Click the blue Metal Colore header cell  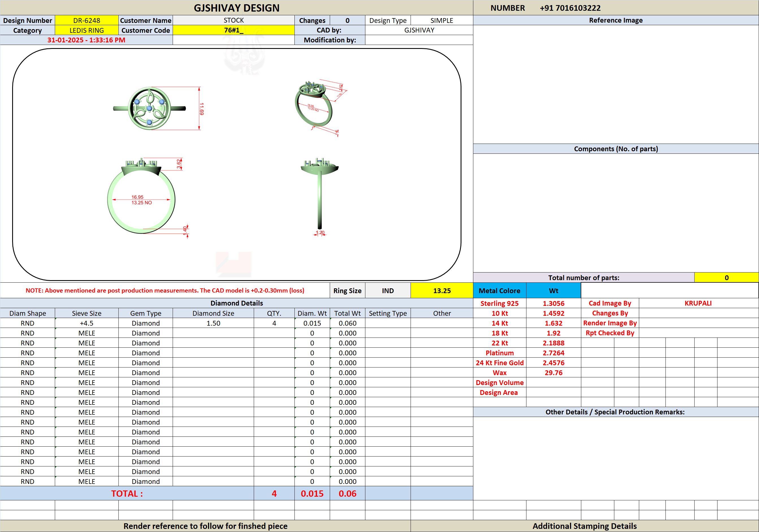(x=500, y=291)
